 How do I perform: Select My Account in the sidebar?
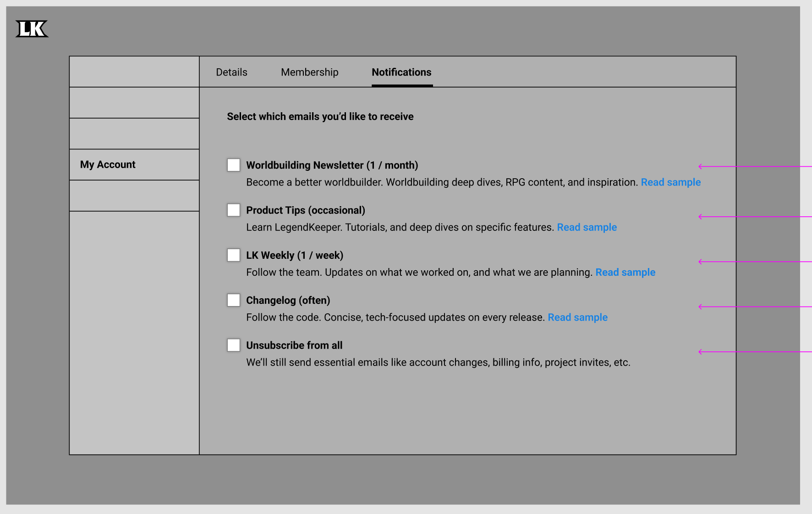(107, 164)
